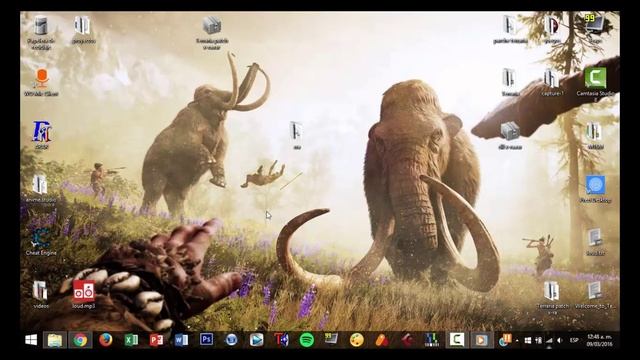Open the capture-1 desktop item
The height and width of the screenshot is (360, 640).
click(552, 82)
